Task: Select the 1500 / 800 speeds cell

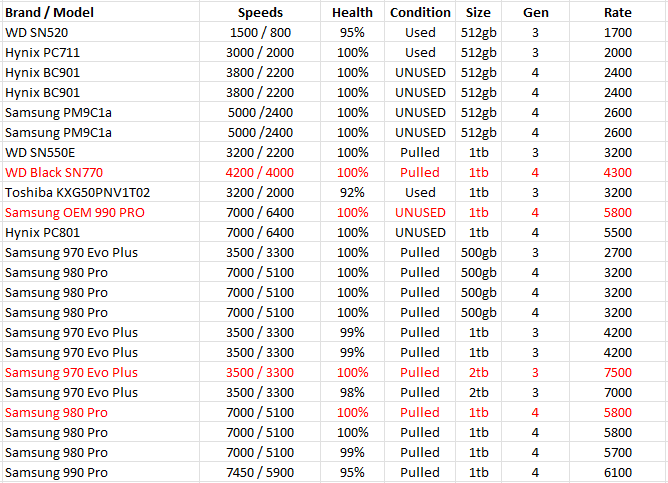Action: (260, 32)
